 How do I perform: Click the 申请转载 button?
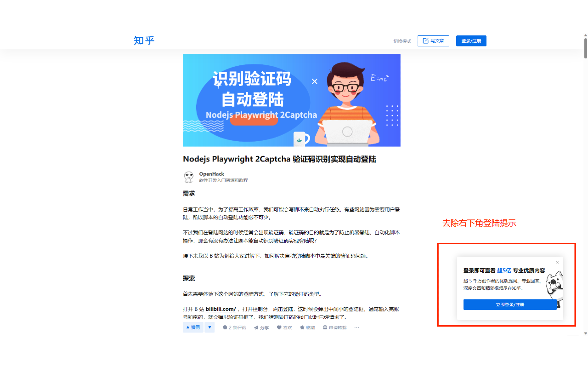[x=334, y=328]
